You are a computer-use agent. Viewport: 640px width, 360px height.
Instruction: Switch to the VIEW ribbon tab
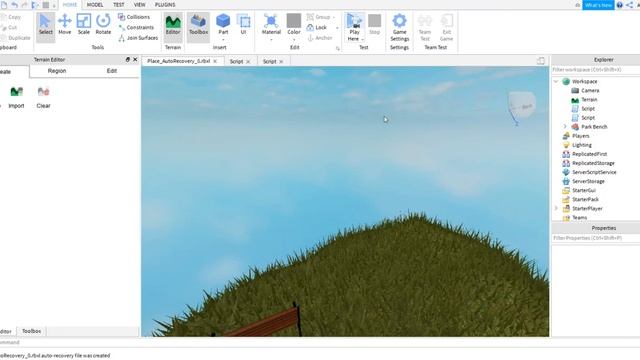[140, 4]
